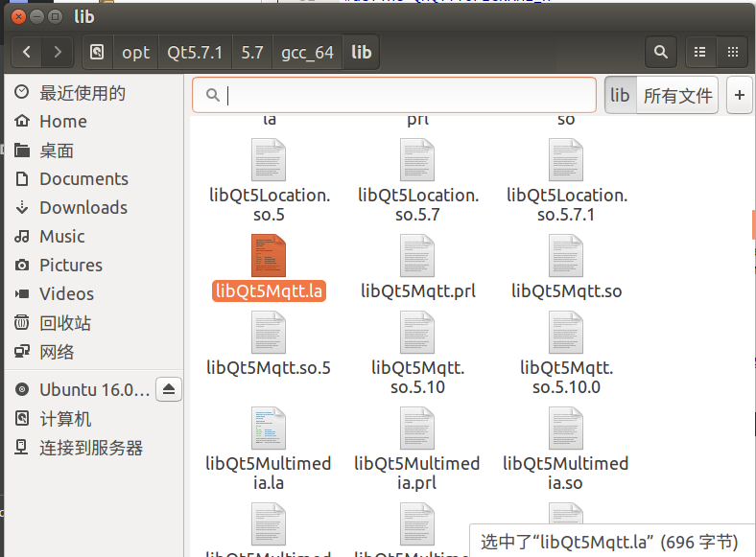Eject the Ubuntu 16.0… disc
The image size is (756, 557).
(169, 389)
